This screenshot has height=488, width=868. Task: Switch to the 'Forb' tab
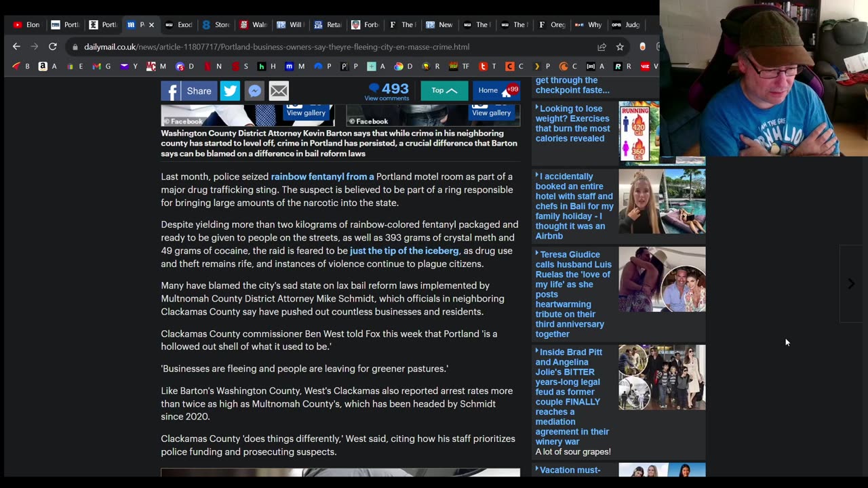point(365,24)
